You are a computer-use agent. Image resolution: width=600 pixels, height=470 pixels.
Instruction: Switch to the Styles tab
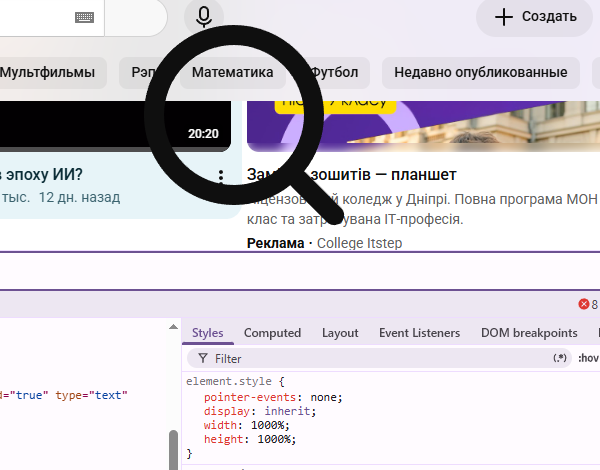click(207, 333)
